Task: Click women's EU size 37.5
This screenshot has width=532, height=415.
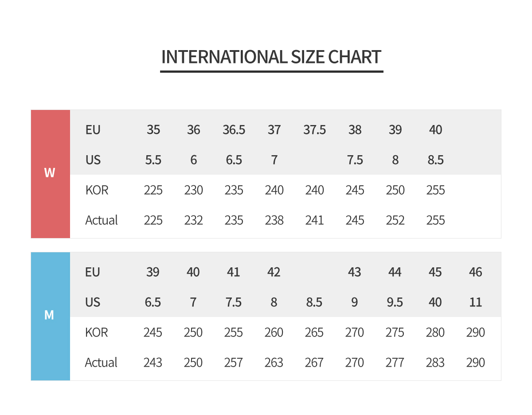Action: (x=314, y=130)
